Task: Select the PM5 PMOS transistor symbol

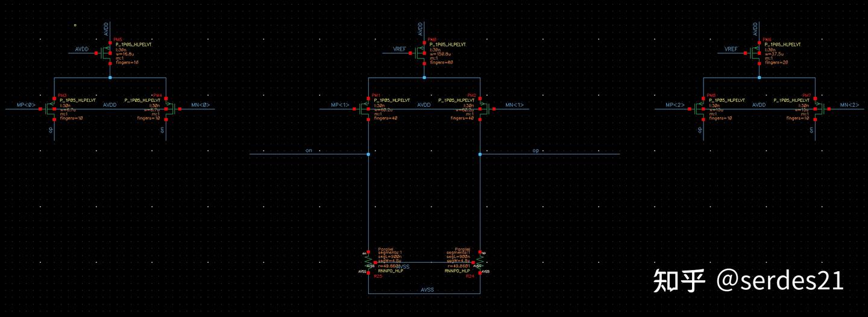Action: [x=106, y=53]
